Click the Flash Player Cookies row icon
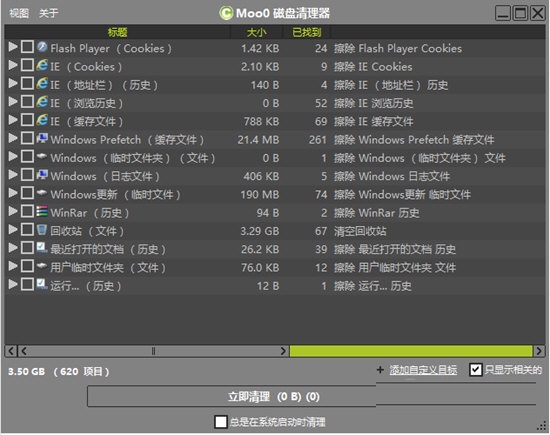Screen dimensions: 550x435 [x=42, y=47]
